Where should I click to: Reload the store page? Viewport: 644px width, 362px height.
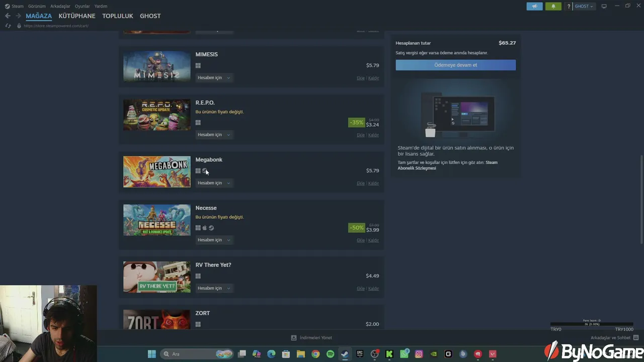[x=8, y=26]
